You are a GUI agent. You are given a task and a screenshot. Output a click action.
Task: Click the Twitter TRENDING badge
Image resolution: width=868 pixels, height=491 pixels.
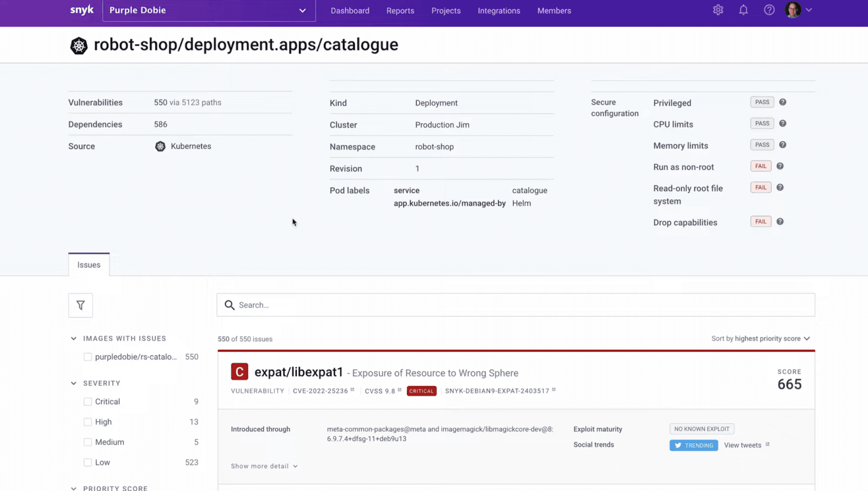click(694, 445)
